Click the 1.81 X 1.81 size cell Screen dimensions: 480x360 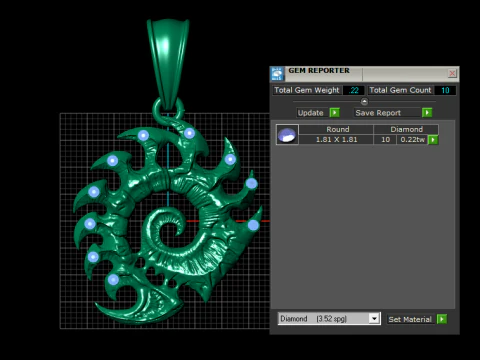coord(336,140)
